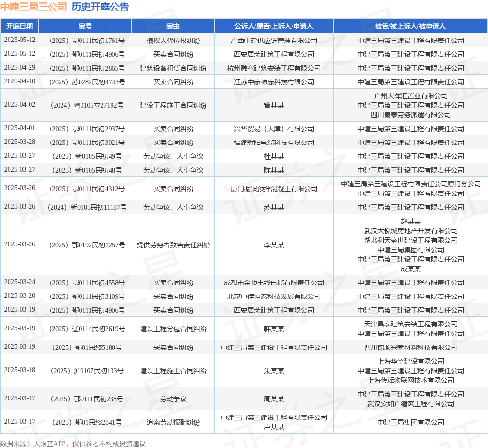Select case number (2025)辽0114民初2619号

pyautogui.click(x=85, y=329)
